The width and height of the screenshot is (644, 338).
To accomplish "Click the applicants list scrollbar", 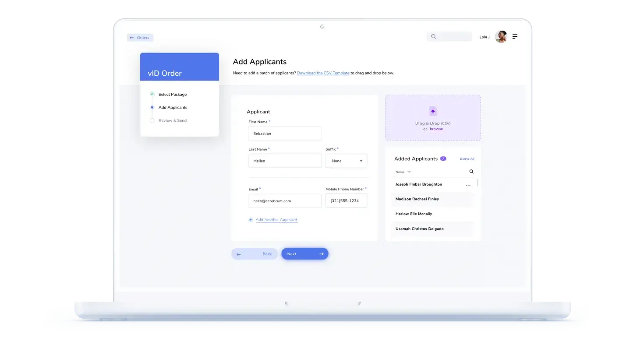I will pos(478,183).
